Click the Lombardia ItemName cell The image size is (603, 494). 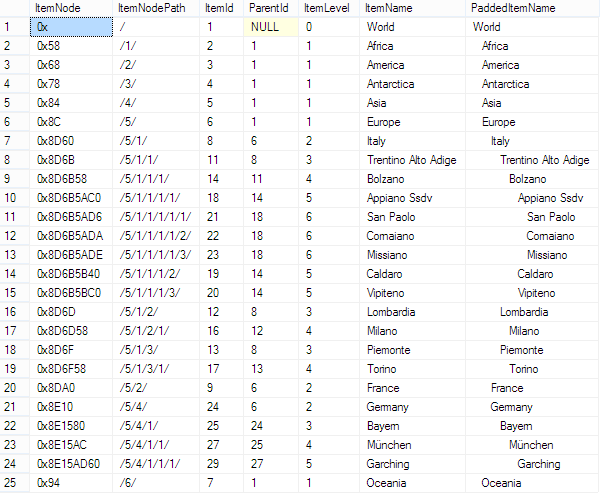(412, 312)
